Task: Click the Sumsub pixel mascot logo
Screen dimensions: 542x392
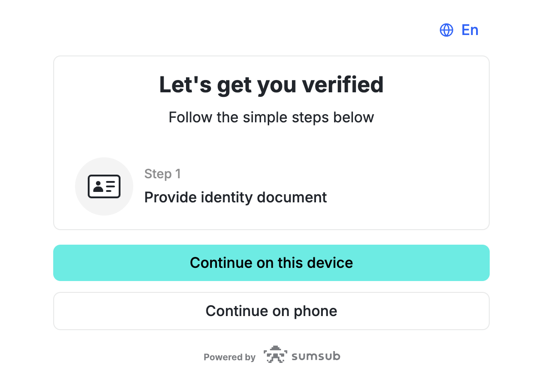Action: point(275,355)
